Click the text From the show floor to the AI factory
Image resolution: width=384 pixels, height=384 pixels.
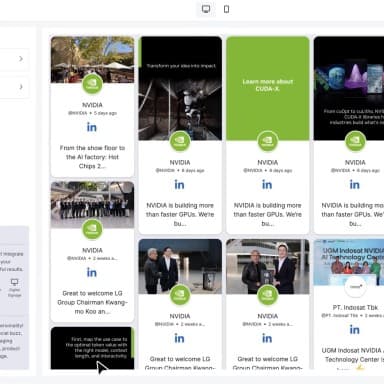pos(92,157)
